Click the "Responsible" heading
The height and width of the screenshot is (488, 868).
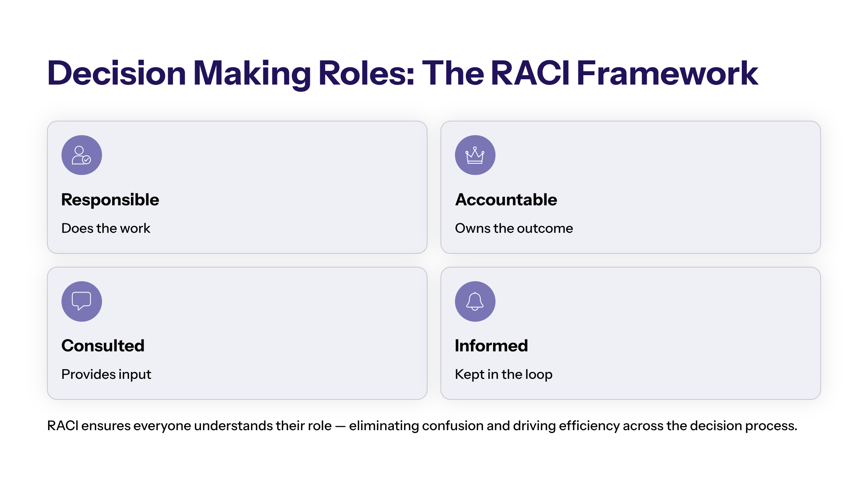click(x=110, y=200)
